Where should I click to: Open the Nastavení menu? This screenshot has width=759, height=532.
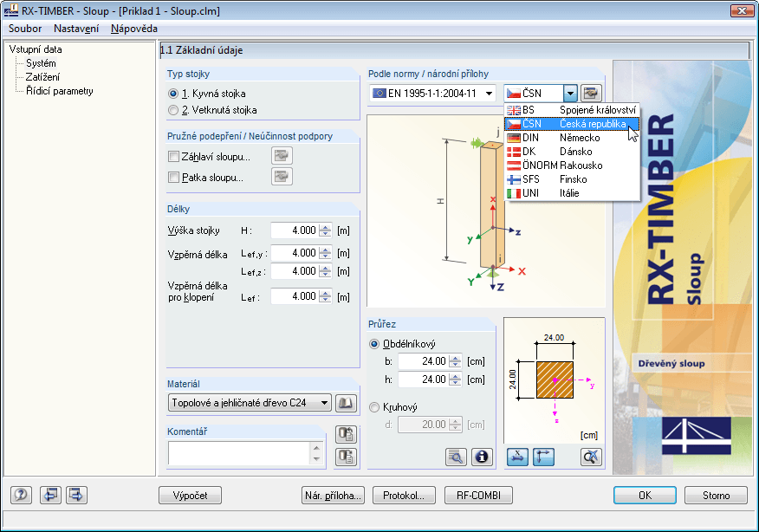(x=78, y=29)
